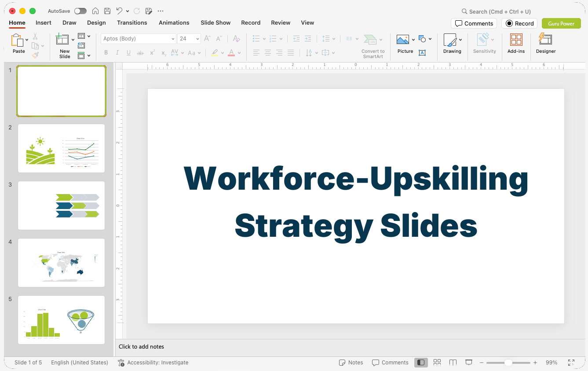Increase font size with the larger A
This screenshot has width=588, height=371.
coord(207,39)
